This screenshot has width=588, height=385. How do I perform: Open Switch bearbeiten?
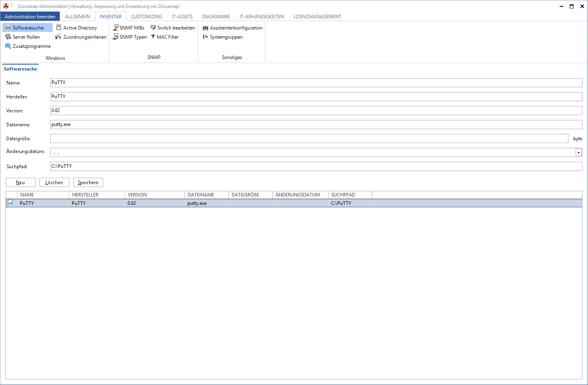[173, 27]
